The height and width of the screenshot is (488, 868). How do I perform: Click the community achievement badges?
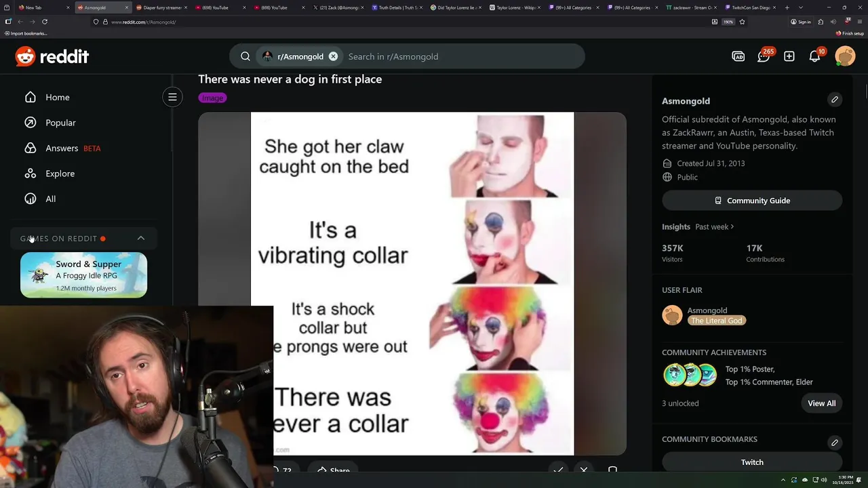coord(690,375)
